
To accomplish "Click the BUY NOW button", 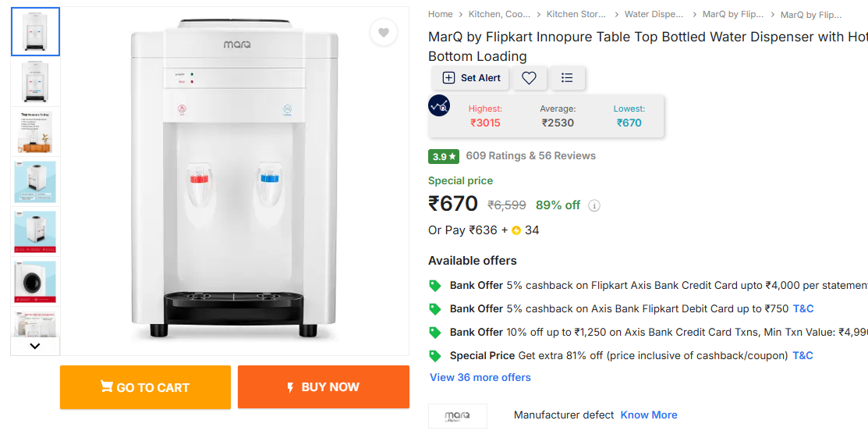I will 323,387.
